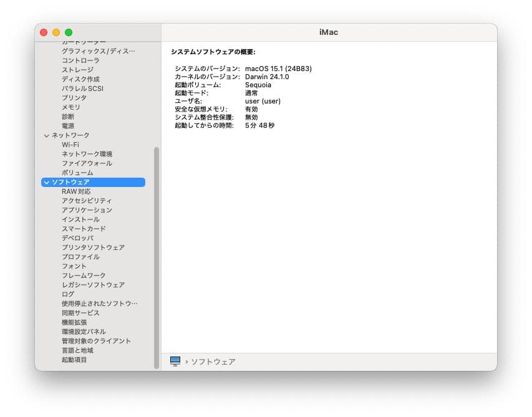Select 診断 in sidebar
The image size is (532, 417).
click(68, 117)
